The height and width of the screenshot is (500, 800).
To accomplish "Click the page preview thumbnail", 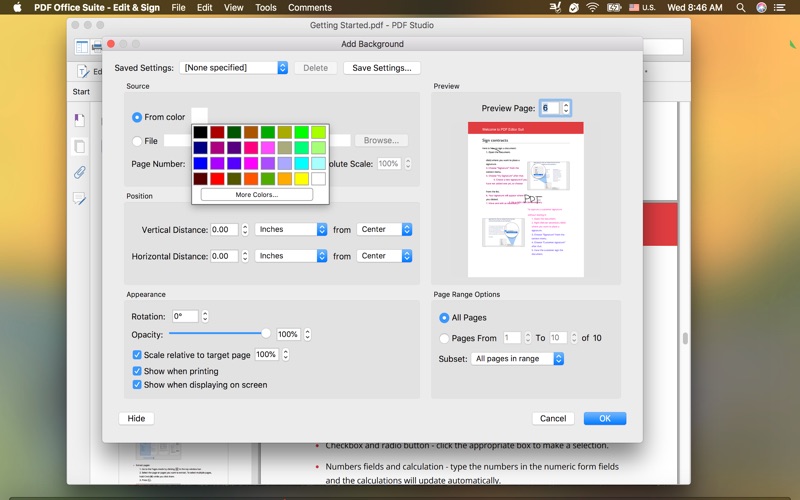I will click(526, 199).
